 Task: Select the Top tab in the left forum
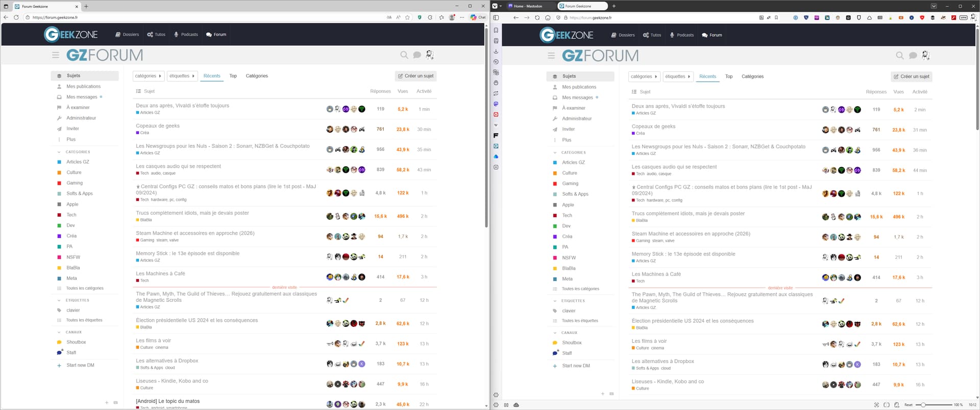(233, 76)
